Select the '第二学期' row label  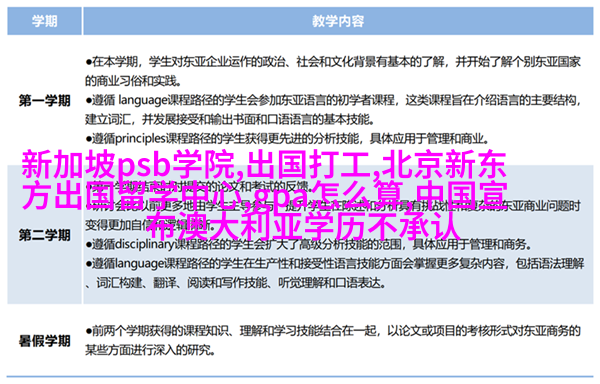click(44, 235)
